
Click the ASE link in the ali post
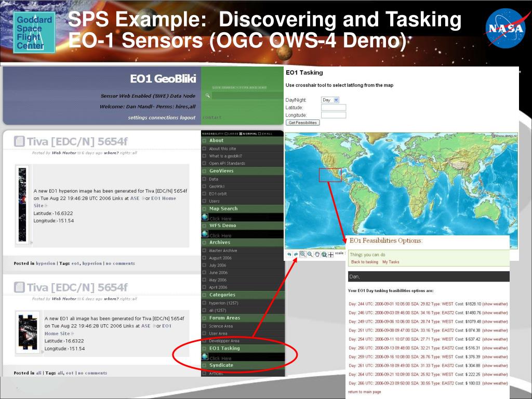tap(145, 326)
